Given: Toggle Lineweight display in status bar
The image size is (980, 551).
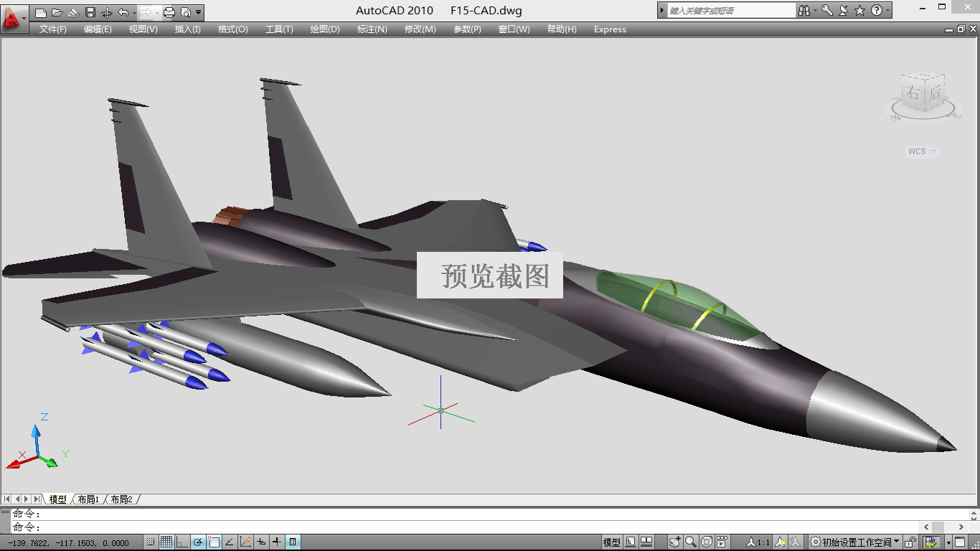Looking at the screenshot, I should 277,542.
